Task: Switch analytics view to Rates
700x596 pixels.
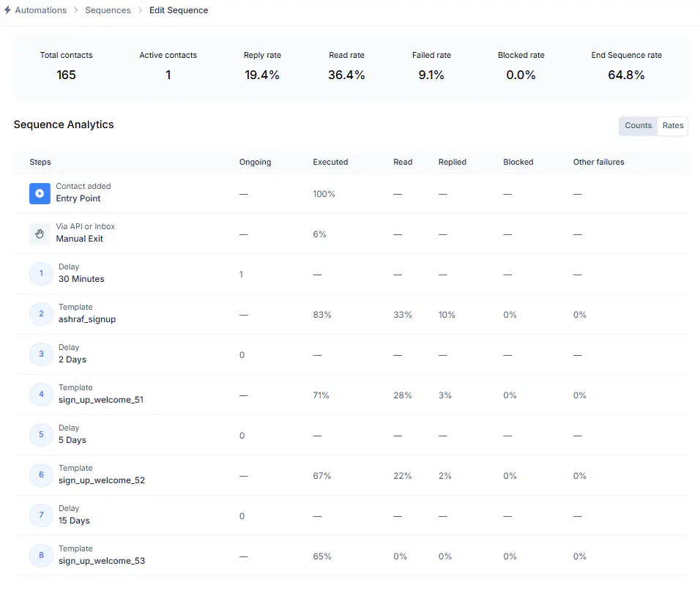Action: click(672, 125)
